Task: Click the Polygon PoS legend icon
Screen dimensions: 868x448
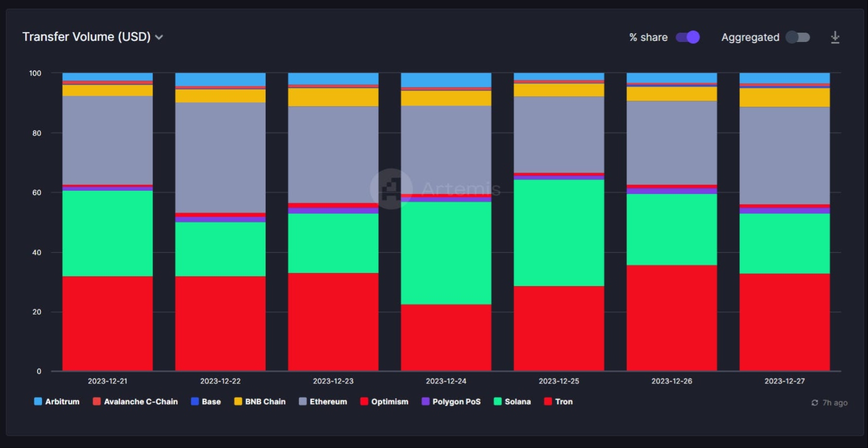Action: point(425,401)
